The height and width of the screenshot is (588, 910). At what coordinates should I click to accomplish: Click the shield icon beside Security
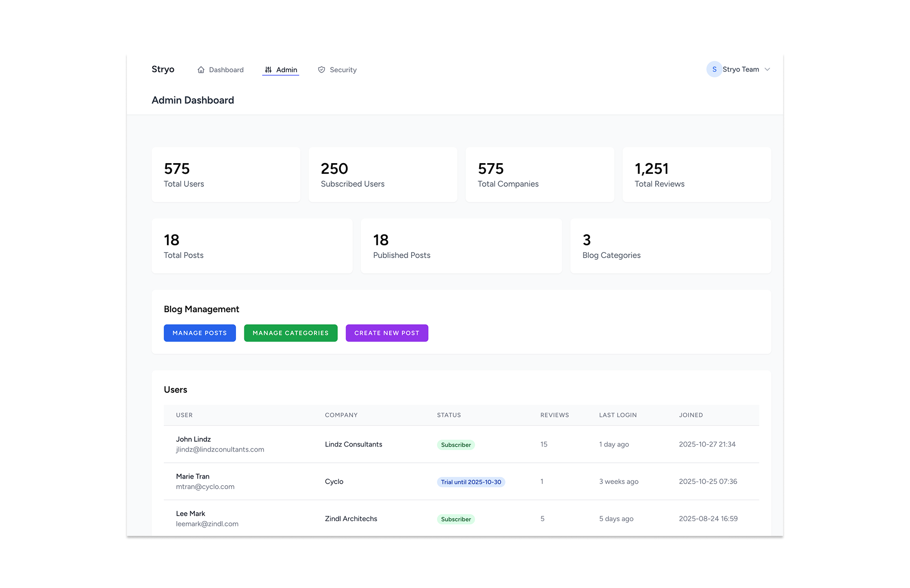coord(321,70)
